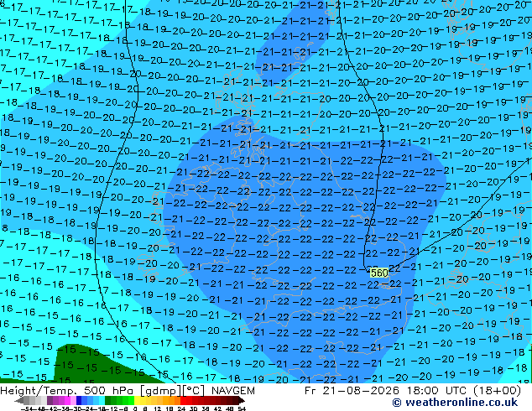The width and height of the screenshot is (532, 411).
Task: Pick the bright red legend swatch
Action: click(183, 401)
